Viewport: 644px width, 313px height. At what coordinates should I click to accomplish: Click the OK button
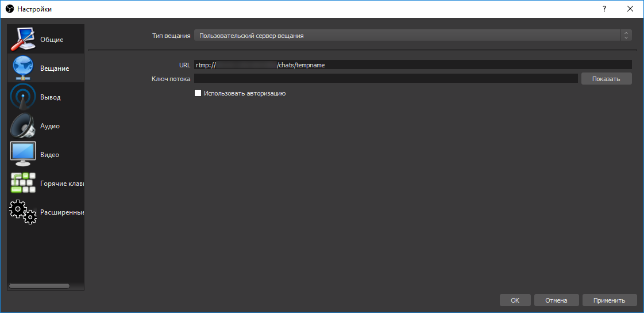515,300
